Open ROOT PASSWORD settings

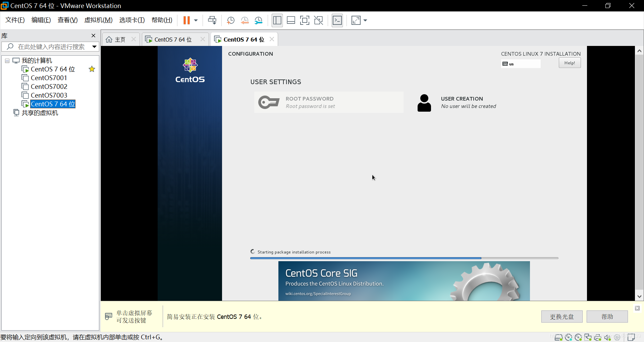click(329, 102)
